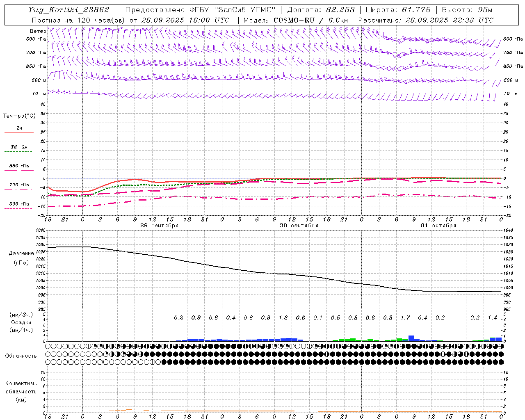Click the 01 октября date label

pos(438,226)
